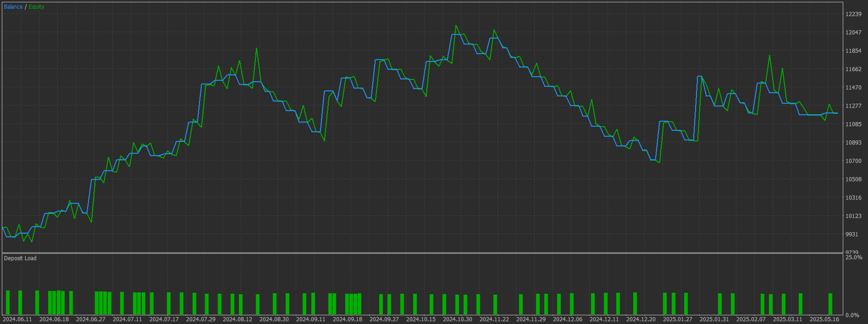The height and width of the screenshot is (324, 868).
Task: Click the 2024.08.30 date label
Action: 274,319
